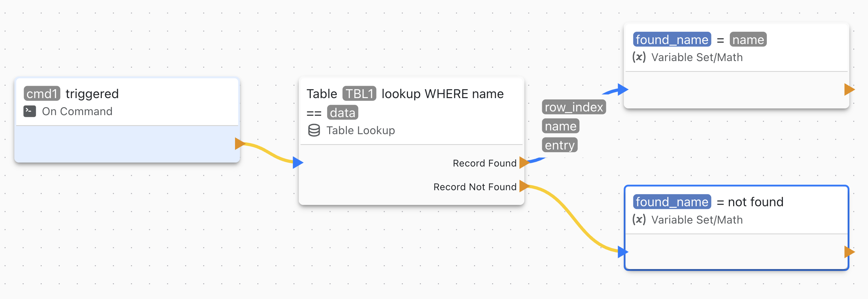Click 'Variable Set/Math' in the not found node
Screen dimensions: 868x299
pyautogui.click(x=697, y=220)
